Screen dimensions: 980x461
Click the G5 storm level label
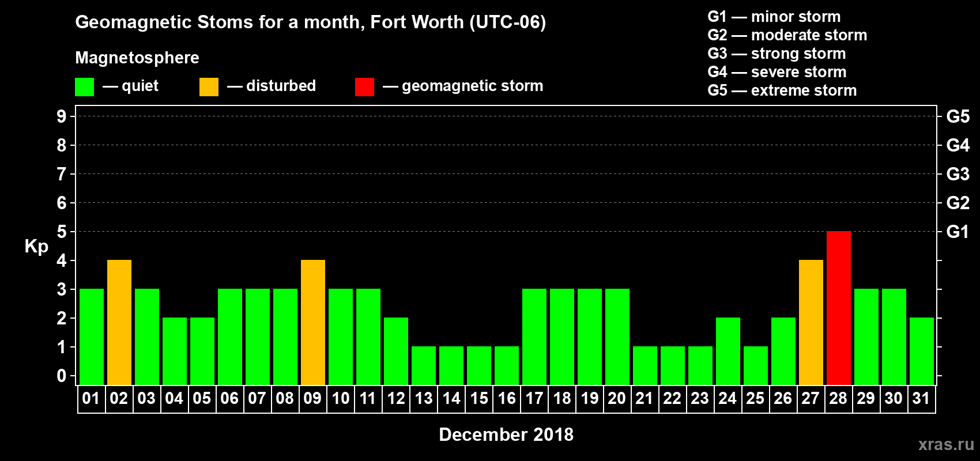point(958,116)
